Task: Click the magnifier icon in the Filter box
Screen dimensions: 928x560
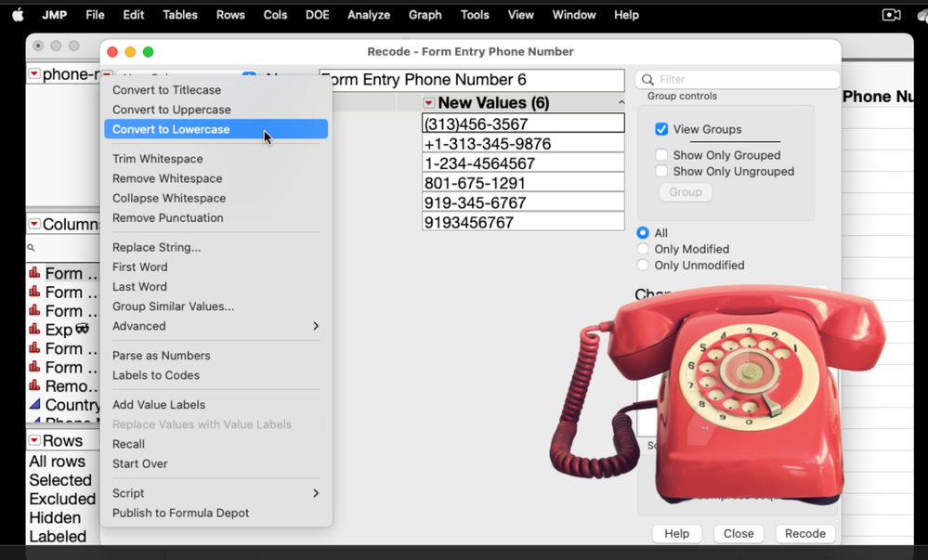Action: coord(648,79)
